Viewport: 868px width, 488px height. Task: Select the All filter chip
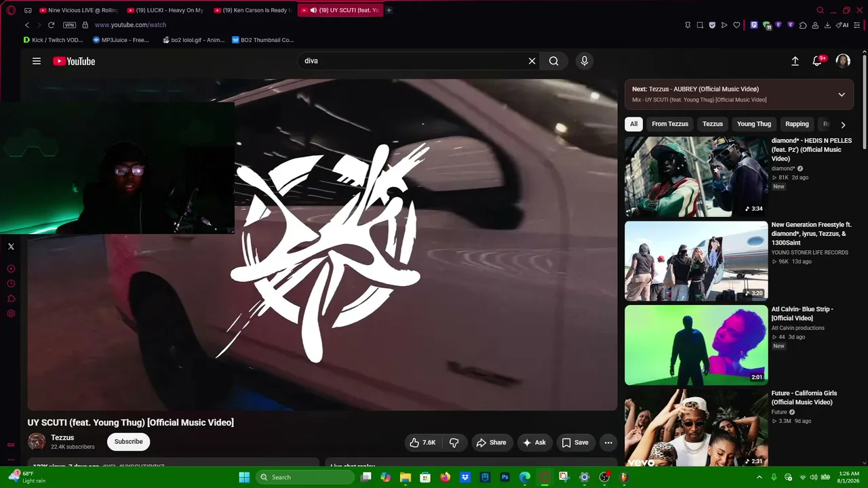633,124
